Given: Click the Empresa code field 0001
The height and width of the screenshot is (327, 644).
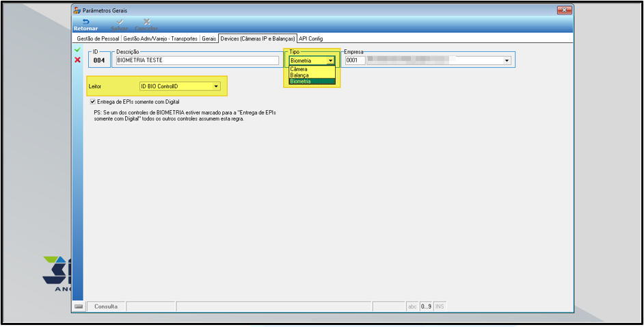Looking at the screenshot, I should (x=355, y=61).
